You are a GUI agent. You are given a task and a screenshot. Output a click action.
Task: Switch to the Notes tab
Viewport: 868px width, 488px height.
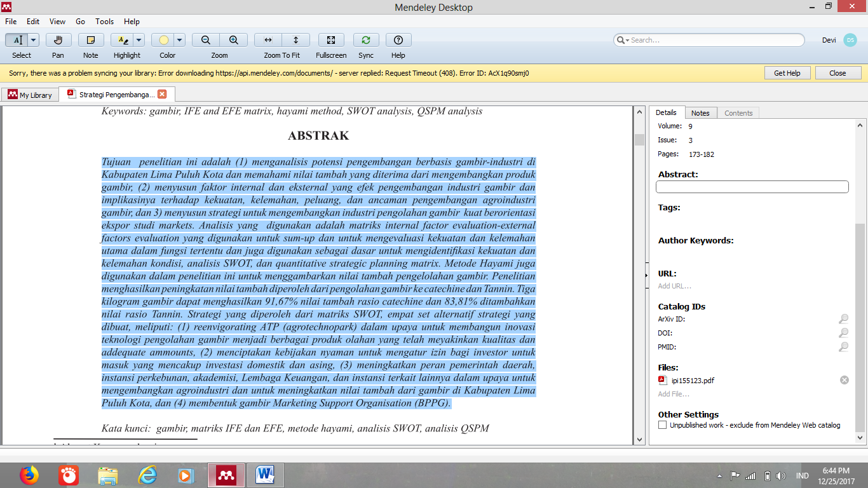700,113
